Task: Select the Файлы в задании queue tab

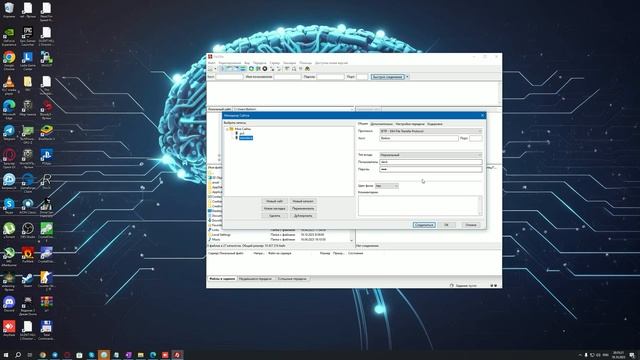Action: point(222,279)
